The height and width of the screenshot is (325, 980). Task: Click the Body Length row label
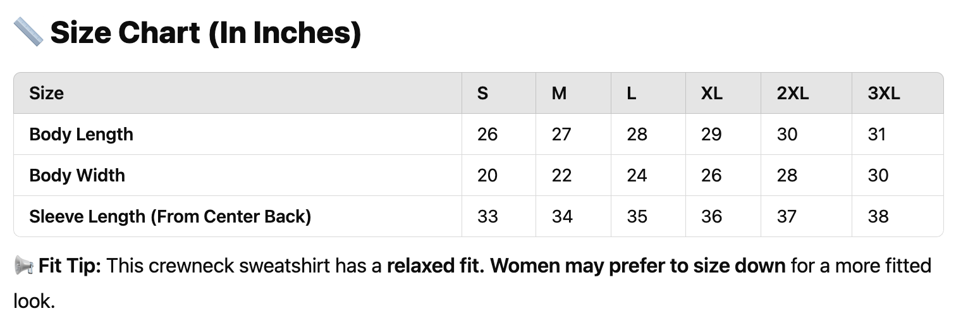click(82, 135)
